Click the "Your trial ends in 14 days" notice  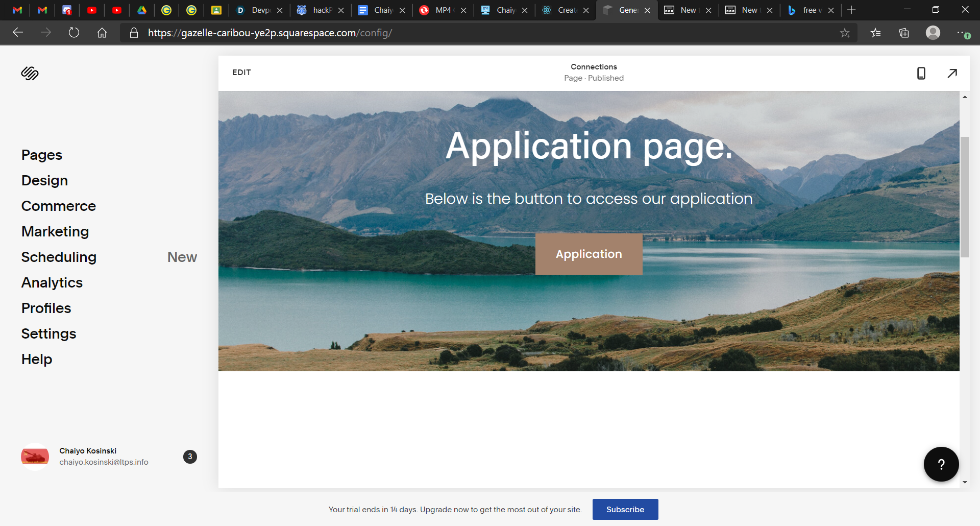455,510
